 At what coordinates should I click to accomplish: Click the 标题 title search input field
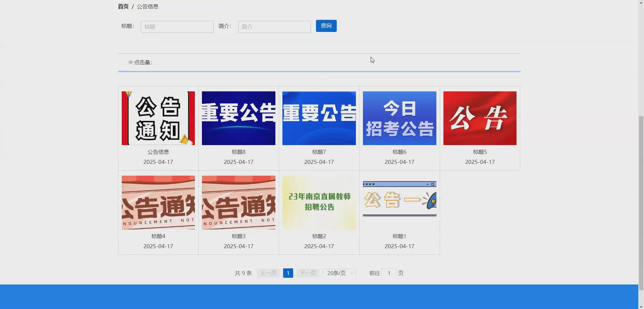click(177, 27)
